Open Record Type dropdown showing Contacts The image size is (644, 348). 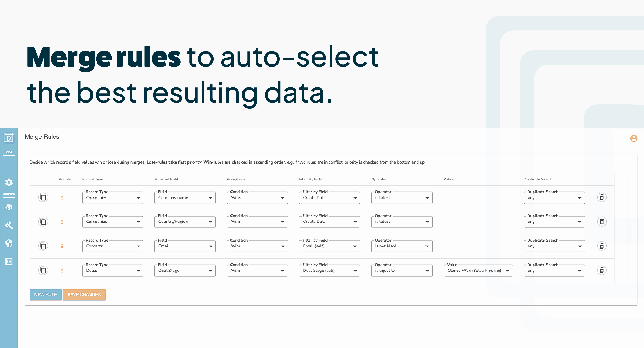pyautogui.click(x=112, y=246)
